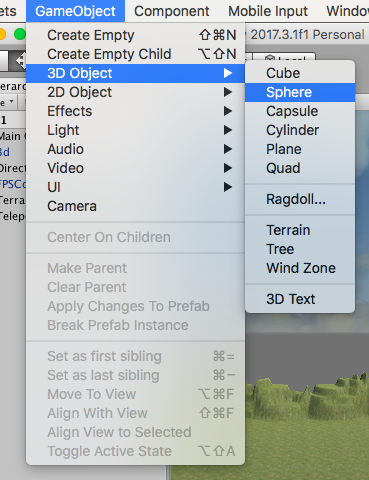Add a 3D Text object

pyautogui.click(x=300, y=299)
